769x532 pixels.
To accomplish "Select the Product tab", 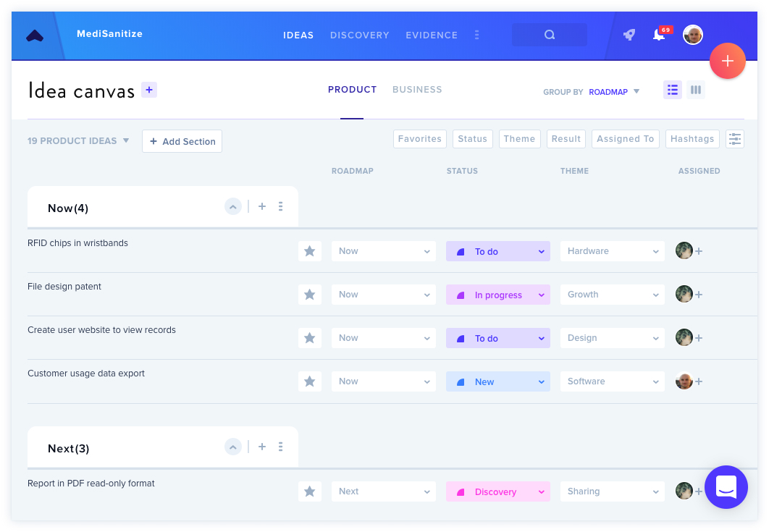I will [x=352, y=90].
